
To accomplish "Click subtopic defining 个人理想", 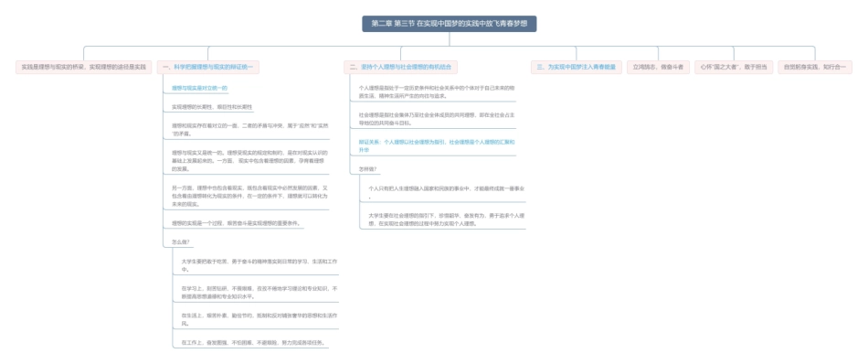I will [x=437, y=92].
